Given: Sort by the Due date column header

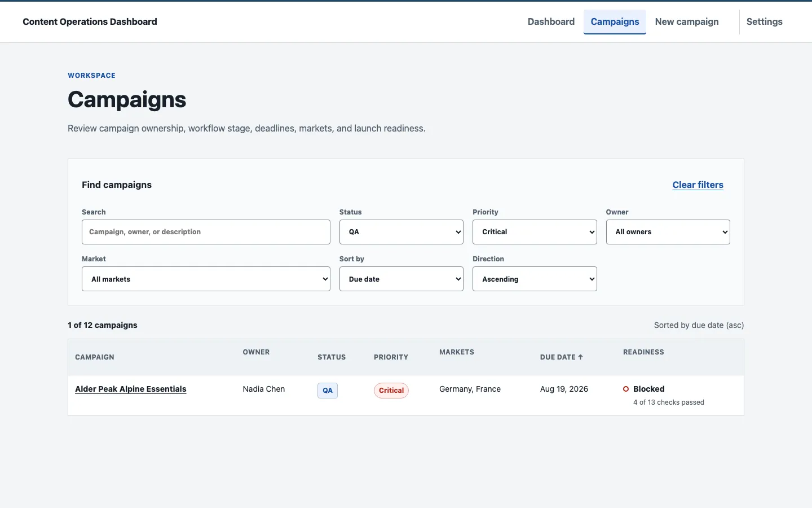Looking at the screenshot, I should 561,357.
